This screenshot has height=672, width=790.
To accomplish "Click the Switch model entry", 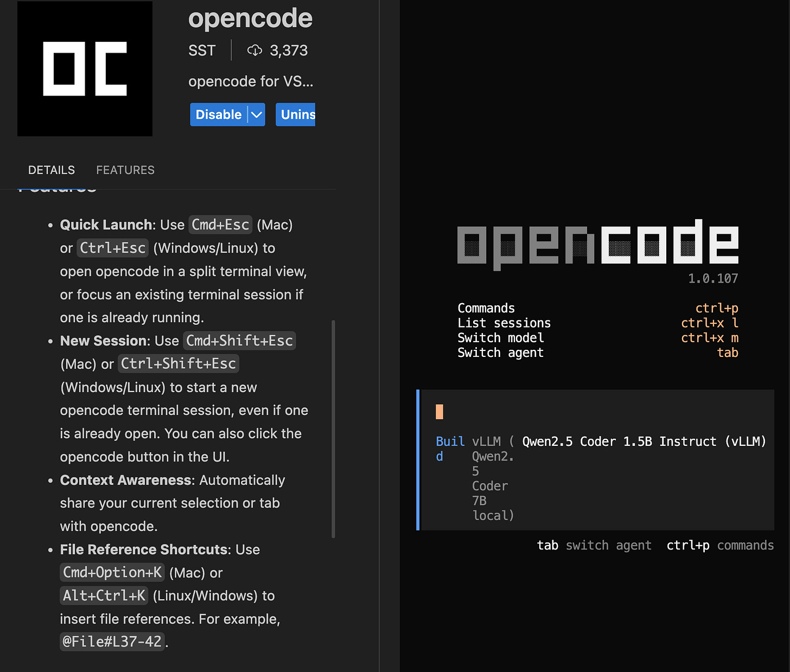I will coord(501,337).
